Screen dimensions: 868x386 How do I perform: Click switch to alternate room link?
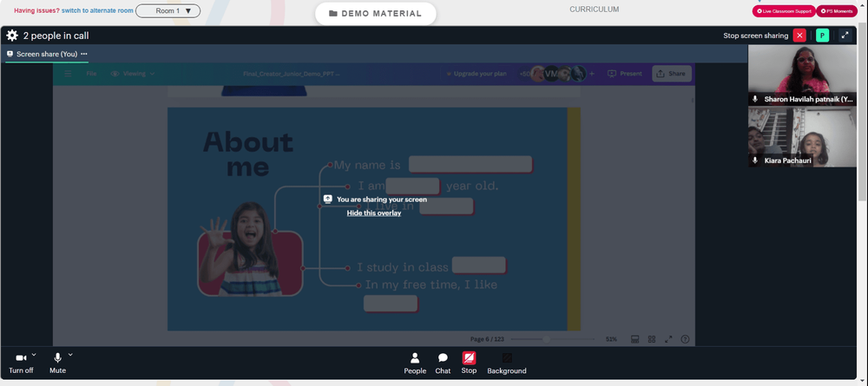point(97,10)
